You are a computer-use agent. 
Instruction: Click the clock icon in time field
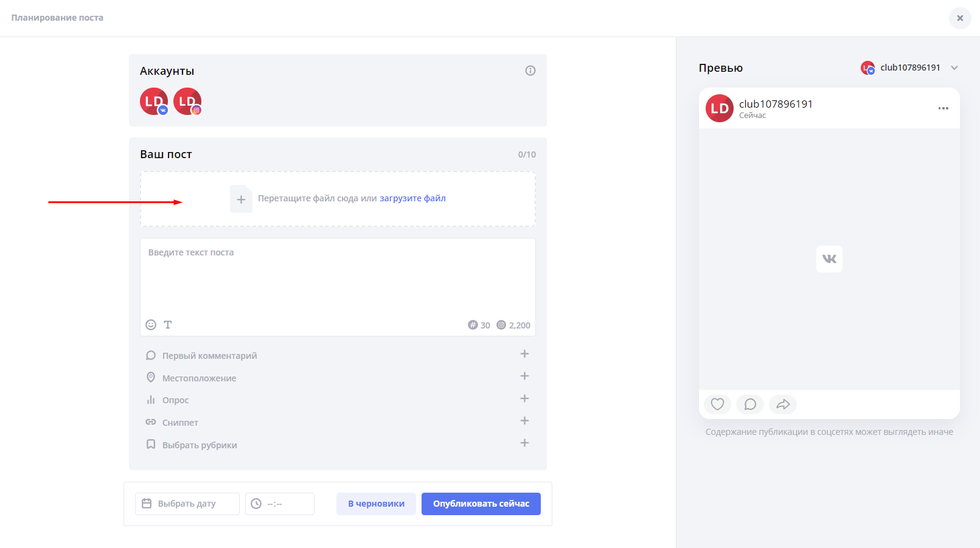tap(256, 504)
